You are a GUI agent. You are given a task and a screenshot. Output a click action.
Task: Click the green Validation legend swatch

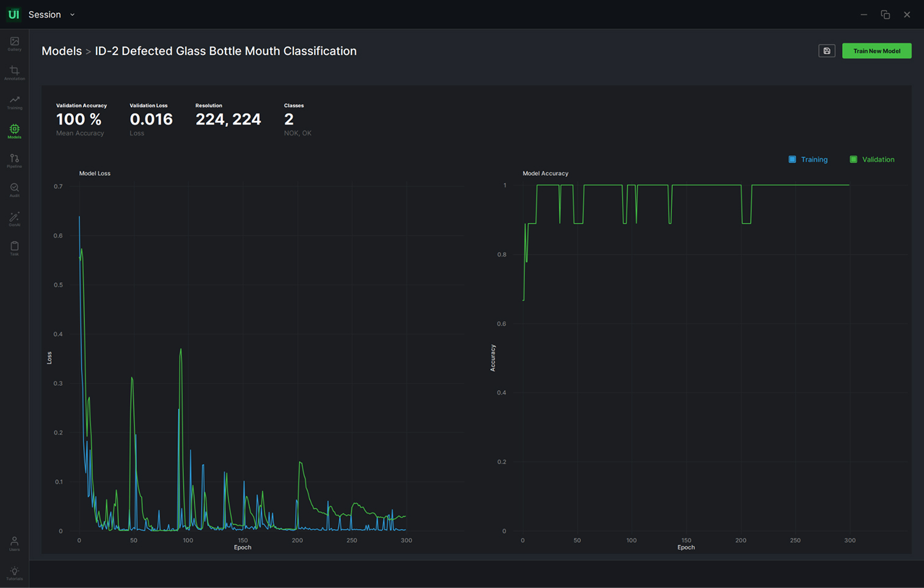(x=853, y=159)
